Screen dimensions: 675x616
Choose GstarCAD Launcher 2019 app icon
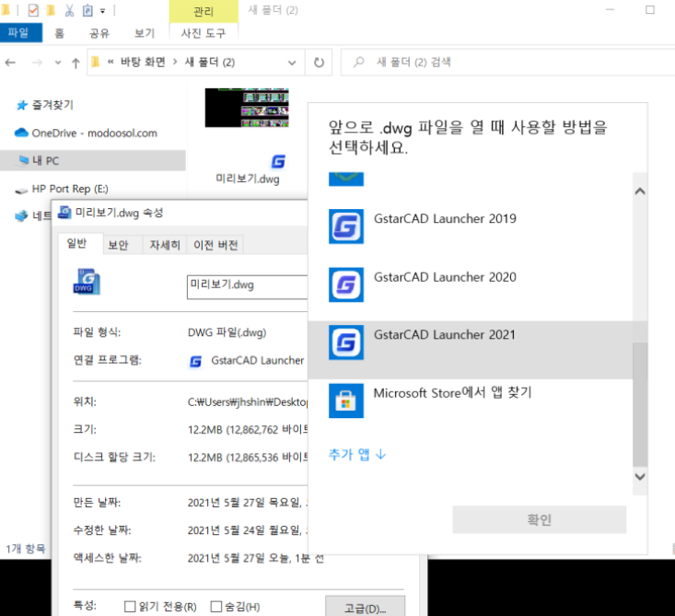click(x=346, y=227)
